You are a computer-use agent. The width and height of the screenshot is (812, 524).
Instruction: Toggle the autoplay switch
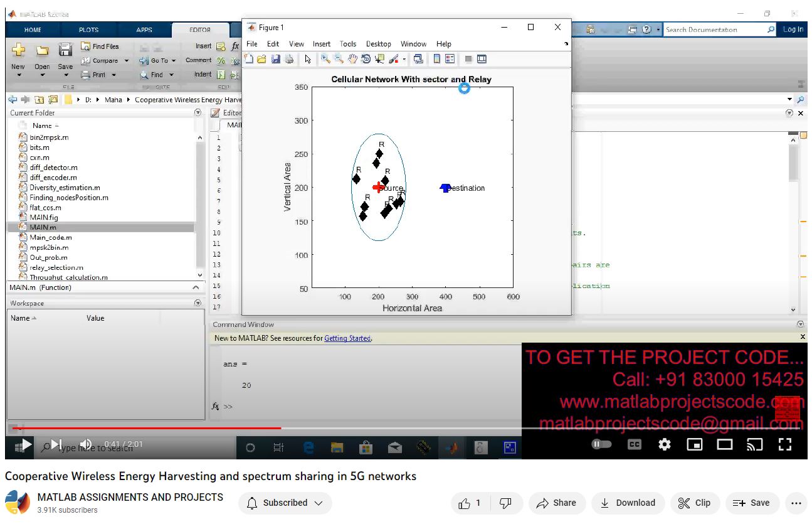pyautogui.click(x=601, y=444)
